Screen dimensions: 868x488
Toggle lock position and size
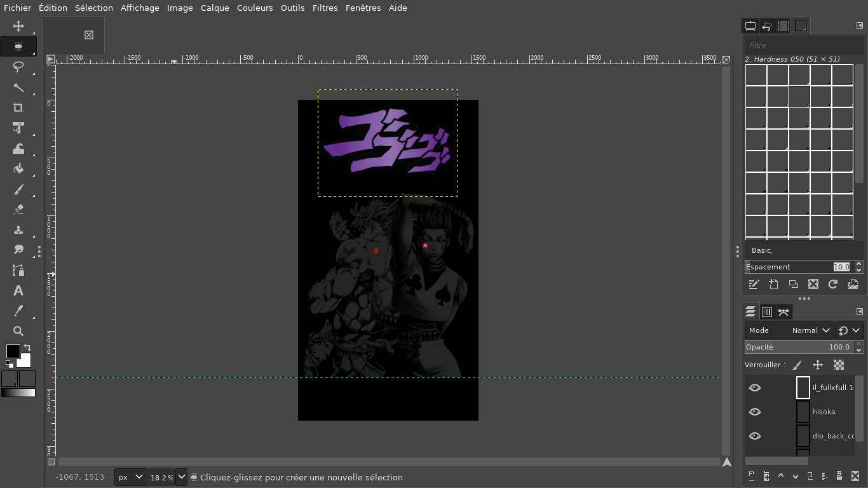click(x=818, y=365)
